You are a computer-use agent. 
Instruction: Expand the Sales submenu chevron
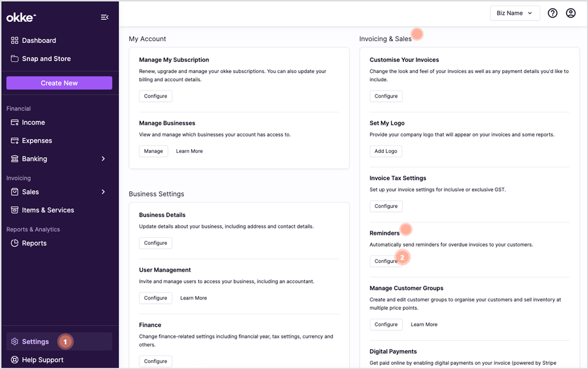[x=103, y=192]
